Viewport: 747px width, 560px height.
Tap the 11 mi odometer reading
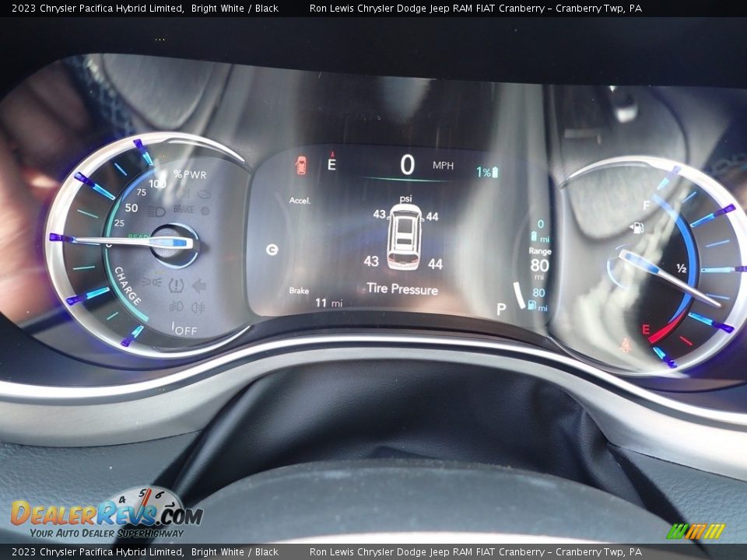tap(328, 303)
